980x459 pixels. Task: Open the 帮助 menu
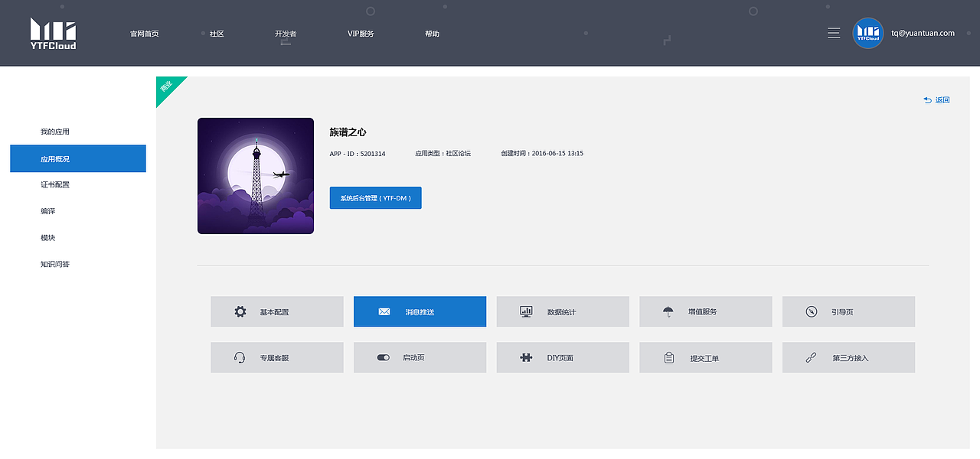(433, 33)
